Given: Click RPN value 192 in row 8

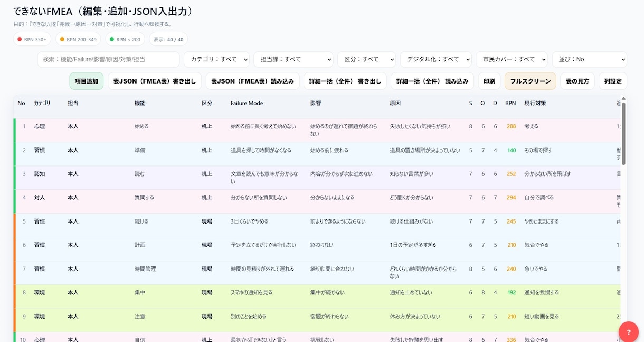Looking at the screenshot, I should click(512, 293).
